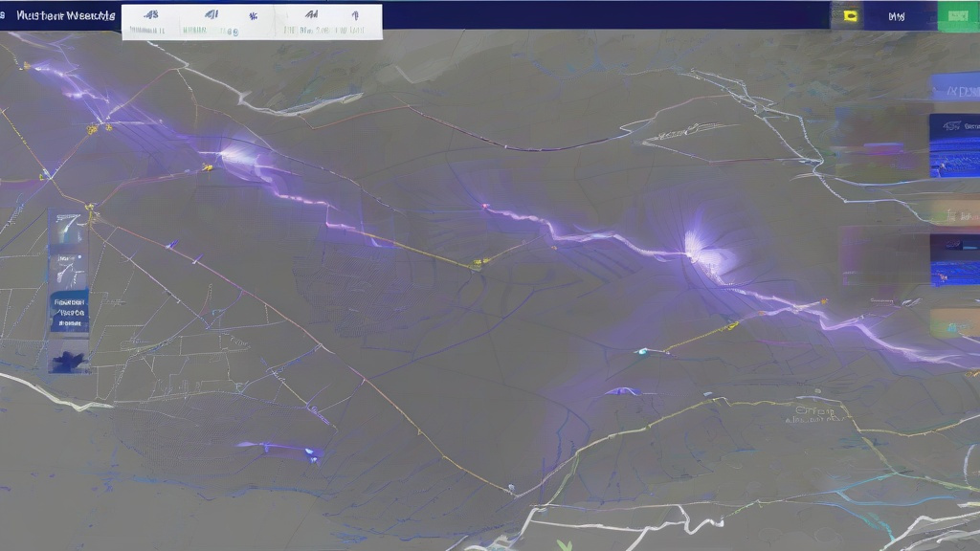Open the upper dark-blue preview card on the right edge

954,145
